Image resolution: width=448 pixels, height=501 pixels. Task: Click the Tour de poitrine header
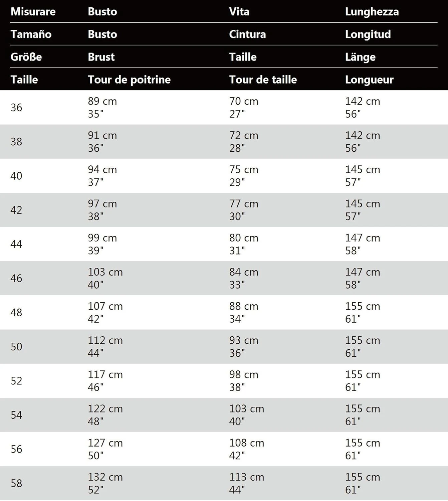click(x=129, y=80)
